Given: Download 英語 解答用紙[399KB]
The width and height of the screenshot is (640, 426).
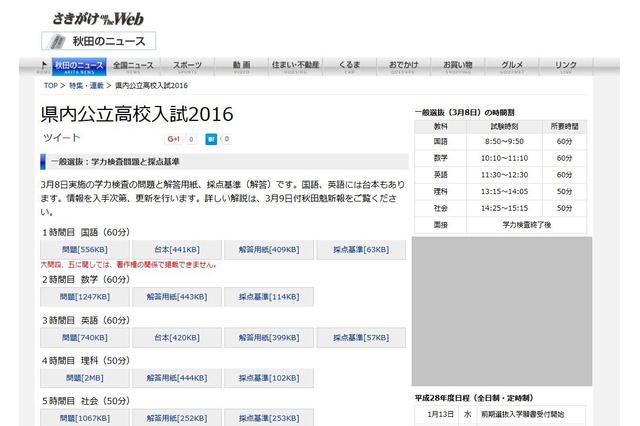Looking at the screenshot, I should (x=269, y=338).
